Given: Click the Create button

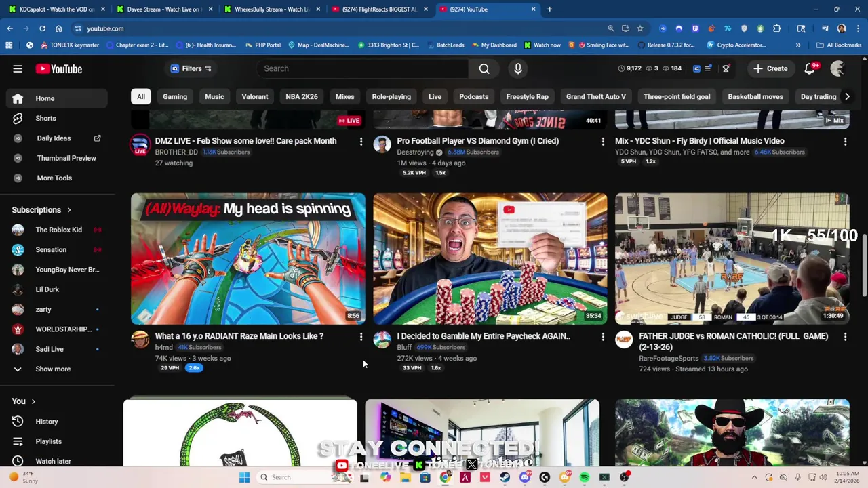Looking at the screenshot, I should pos(770,68).
